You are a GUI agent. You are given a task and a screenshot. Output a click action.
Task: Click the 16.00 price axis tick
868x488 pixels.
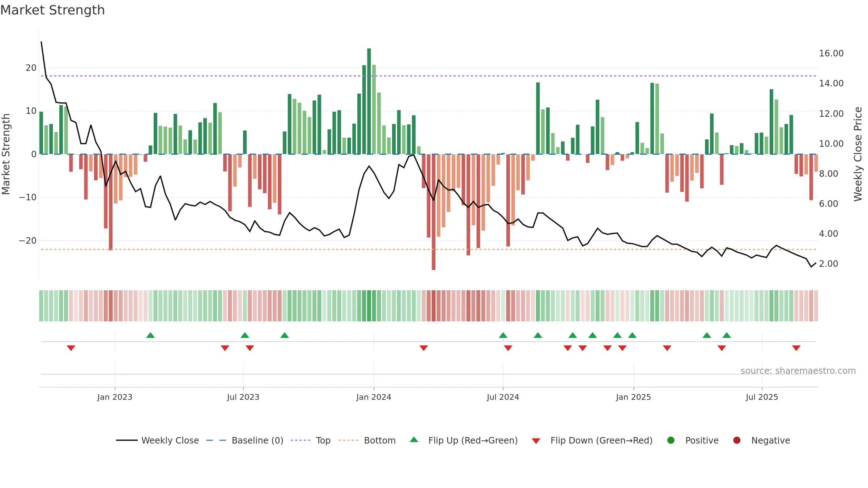(x=831, y=53)
